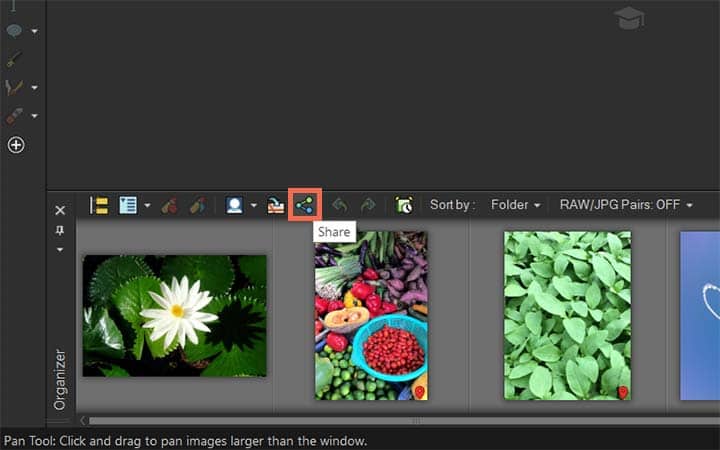This screenshot has width=720, height=450.
Task: Close the Organizer panel with the X
Action: coord(60,210)
